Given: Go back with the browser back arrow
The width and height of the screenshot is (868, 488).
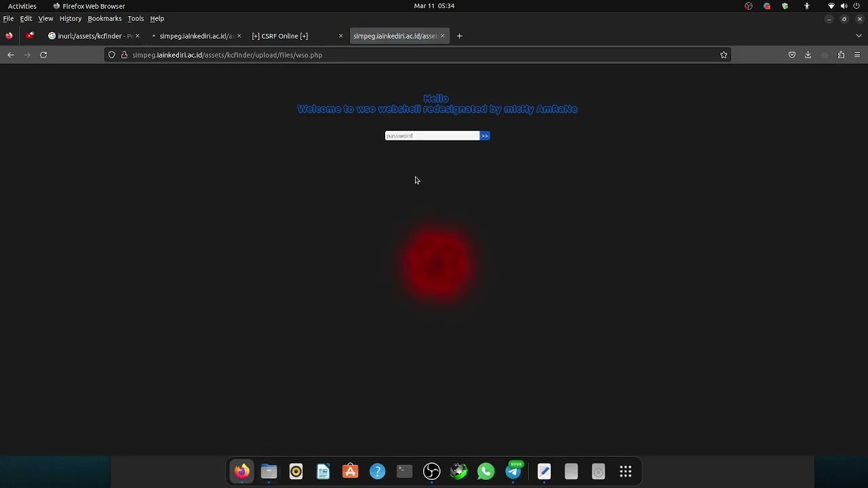Looking at the screenshot, I should (11, 55).
